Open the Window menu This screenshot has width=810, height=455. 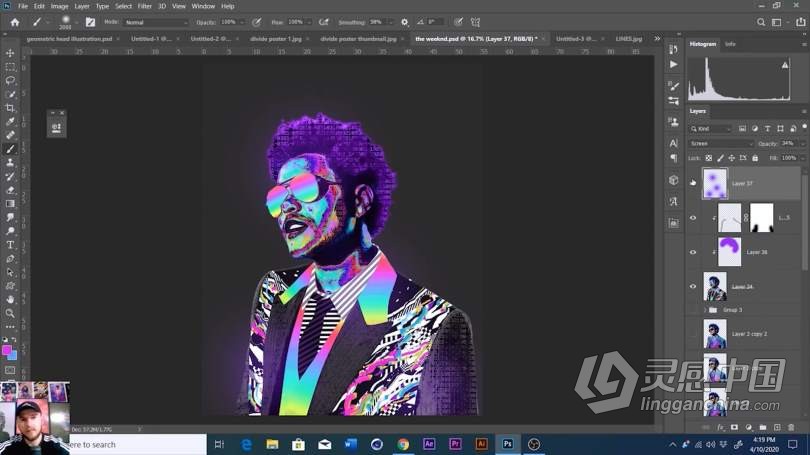click(x=203, y=6)
